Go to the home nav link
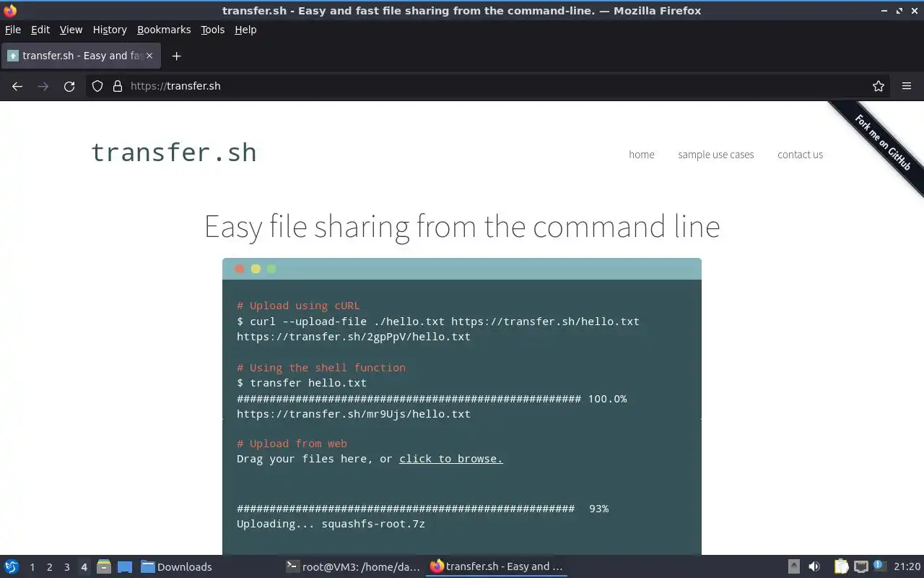 pos(642,155)
